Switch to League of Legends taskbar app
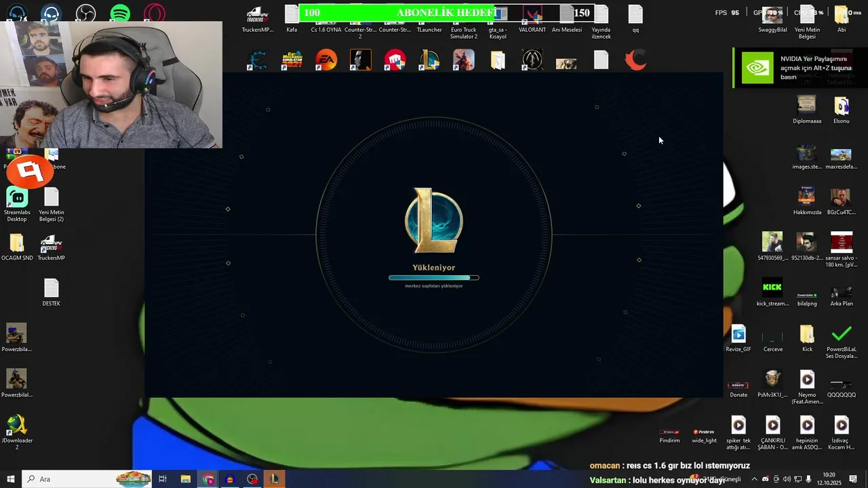Viewport: 868px width, 488px height. click(275, 479)
